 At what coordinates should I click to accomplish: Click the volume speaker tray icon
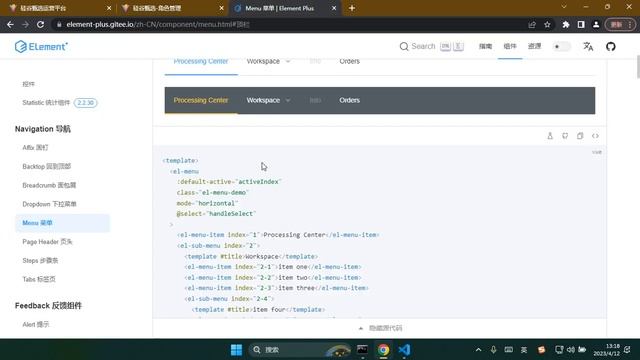(571, 350)
